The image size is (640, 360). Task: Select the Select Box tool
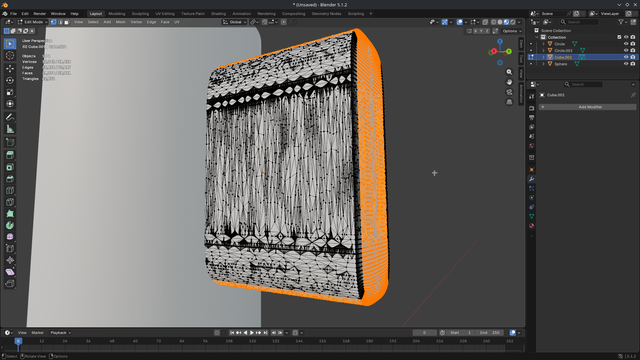pos(10,44)
